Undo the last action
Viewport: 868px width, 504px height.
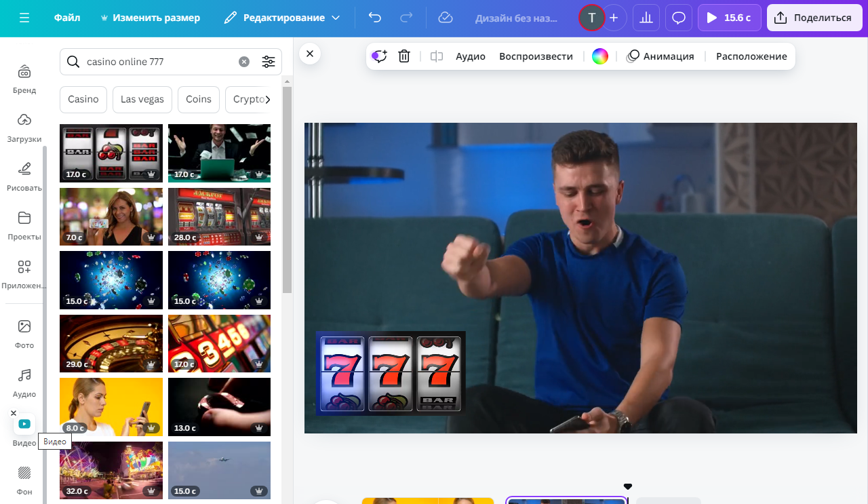click(374, 18)
